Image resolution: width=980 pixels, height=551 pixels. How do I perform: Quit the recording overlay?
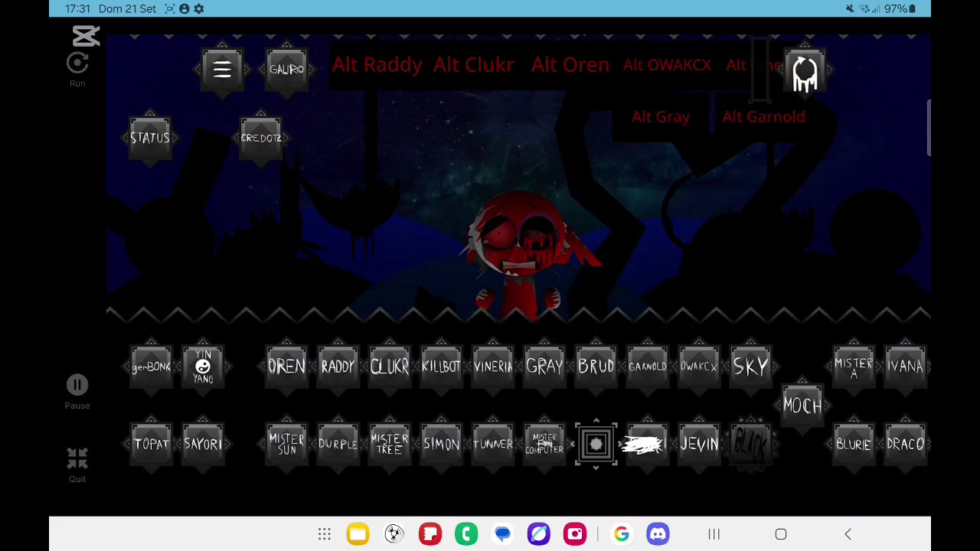click(77, 465)
